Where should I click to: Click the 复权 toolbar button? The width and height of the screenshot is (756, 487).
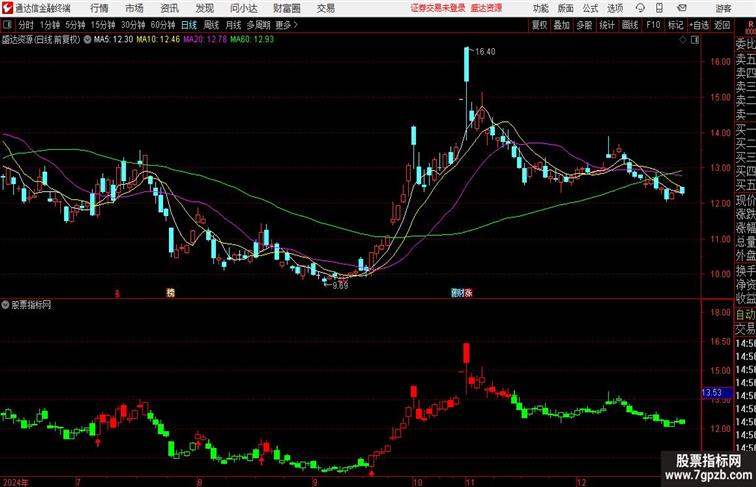tap(540, 25)
